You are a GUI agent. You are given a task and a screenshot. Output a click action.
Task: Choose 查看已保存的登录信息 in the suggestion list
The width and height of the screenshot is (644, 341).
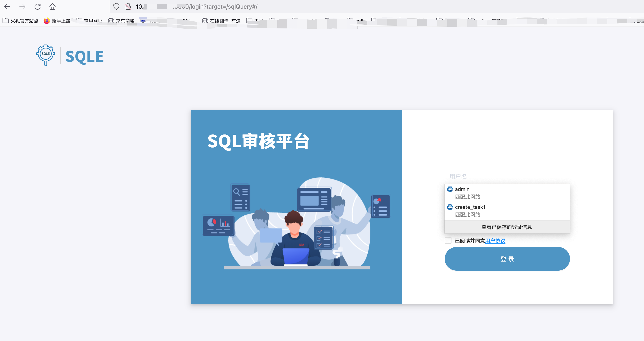coord(507,227)
